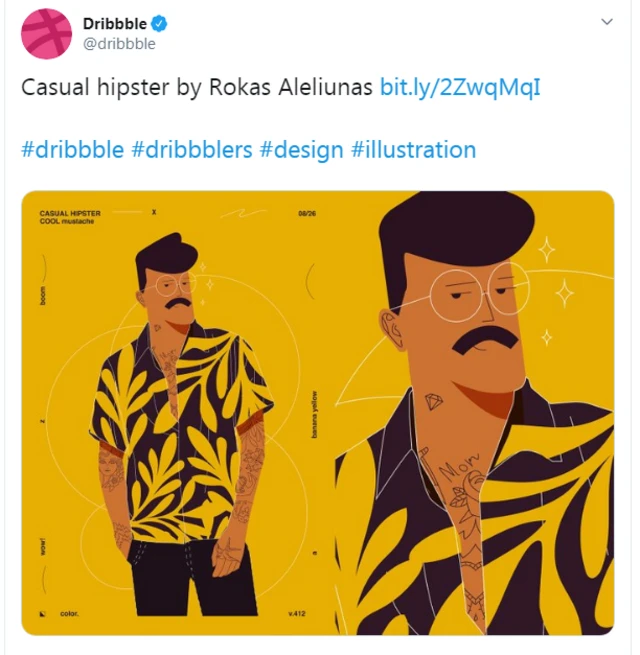
Task: Open the full-body hipster illustration
Action: coord(180,420)
